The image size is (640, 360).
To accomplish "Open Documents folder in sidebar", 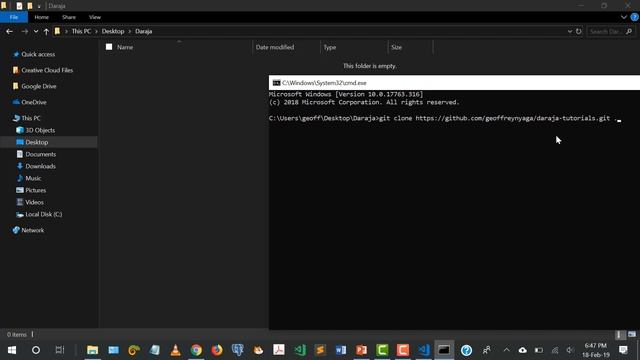I will (40, 154).
